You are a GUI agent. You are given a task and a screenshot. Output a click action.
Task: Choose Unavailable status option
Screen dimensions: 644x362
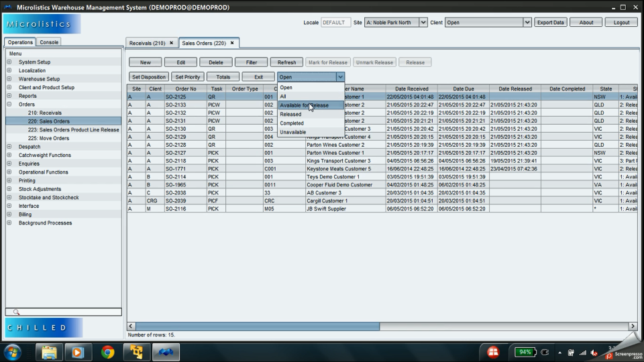[311, 132]
